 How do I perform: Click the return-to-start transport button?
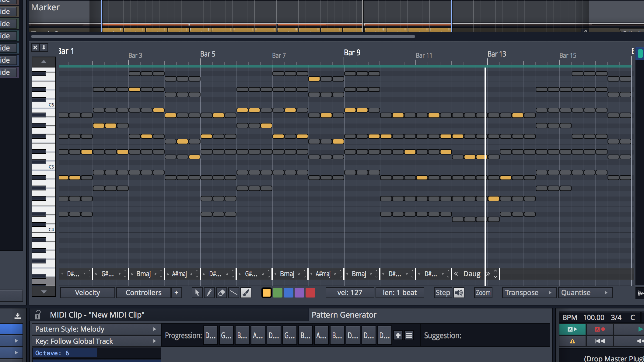tap(600, 341)
